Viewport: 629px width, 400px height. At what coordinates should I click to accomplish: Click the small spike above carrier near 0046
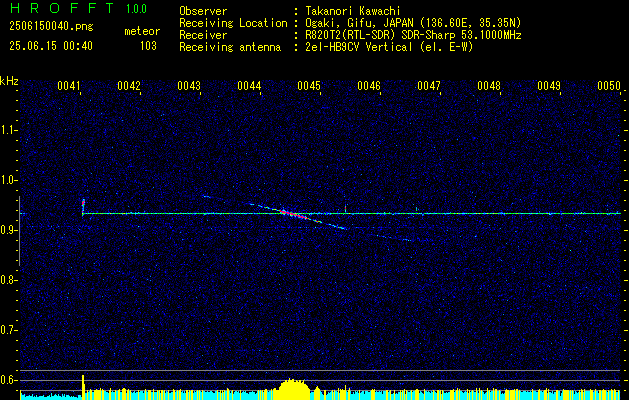pos(345,208)
